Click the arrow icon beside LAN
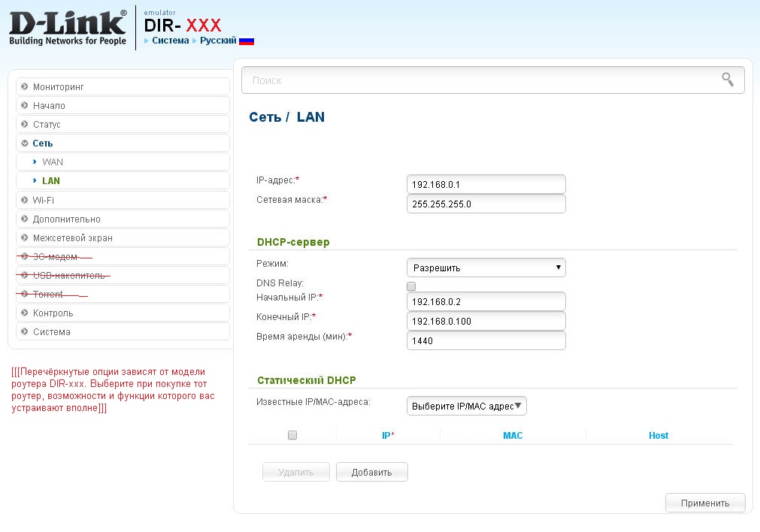 point(35,181)
